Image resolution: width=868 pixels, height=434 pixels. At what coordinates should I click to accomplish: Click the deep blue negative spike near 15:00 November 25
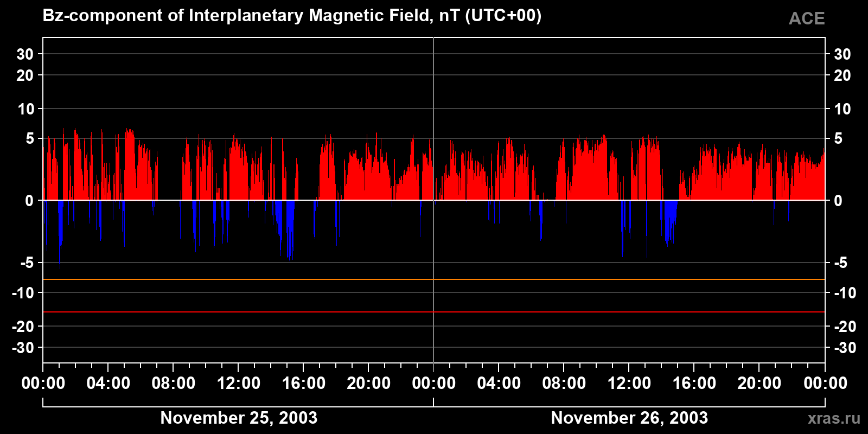290,231
